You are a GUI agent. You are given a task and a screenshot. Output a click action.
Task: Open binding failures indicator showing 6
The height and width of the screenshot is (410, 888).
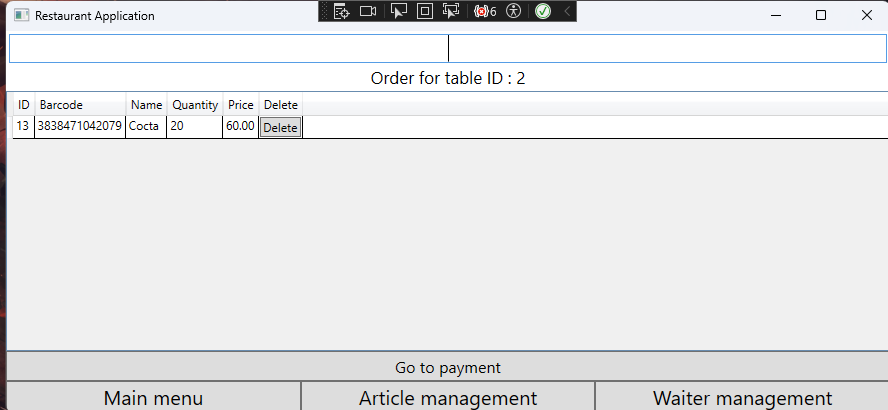[x=485, y=11]
